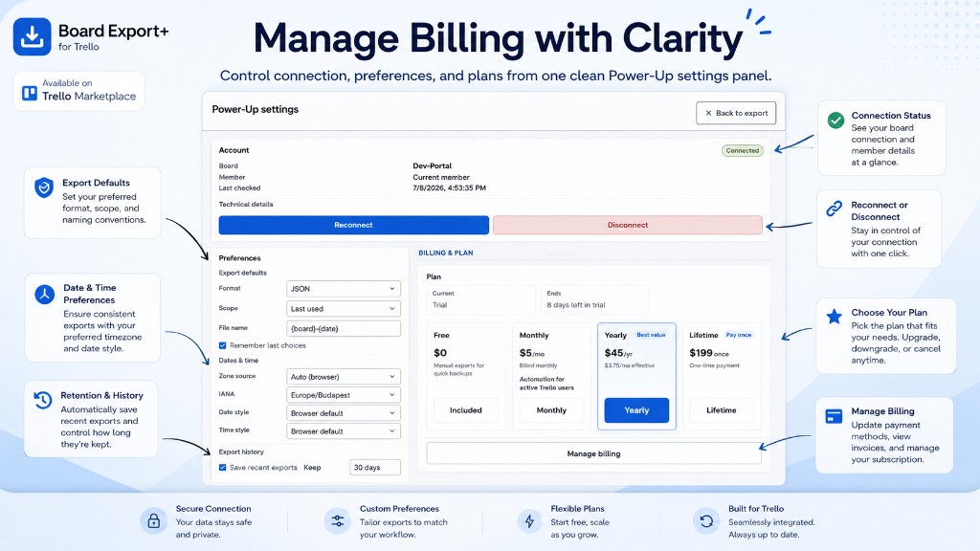Click the Flexible Plans lightning icon
This screenshot has width=980, height=551.
529,521
